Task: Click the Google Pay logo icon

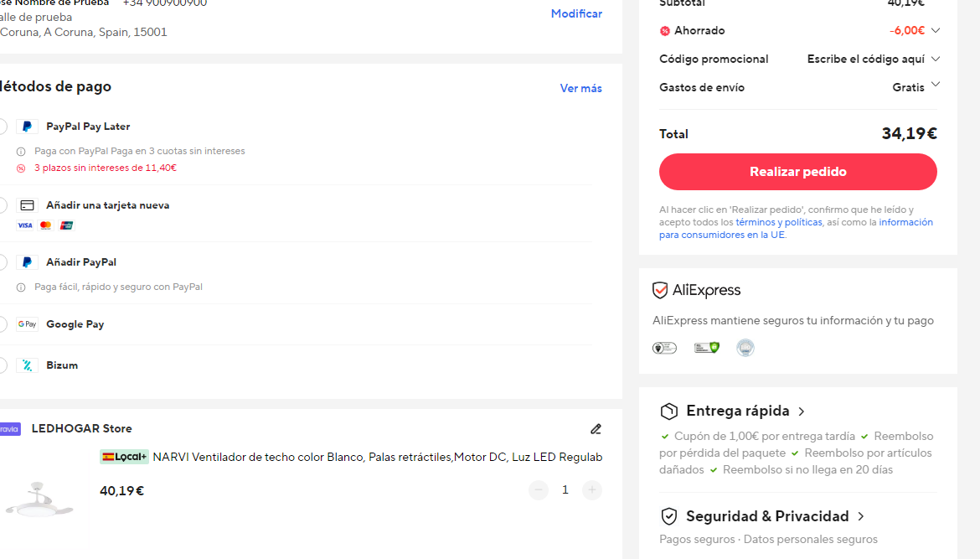Action: (27, 323)
